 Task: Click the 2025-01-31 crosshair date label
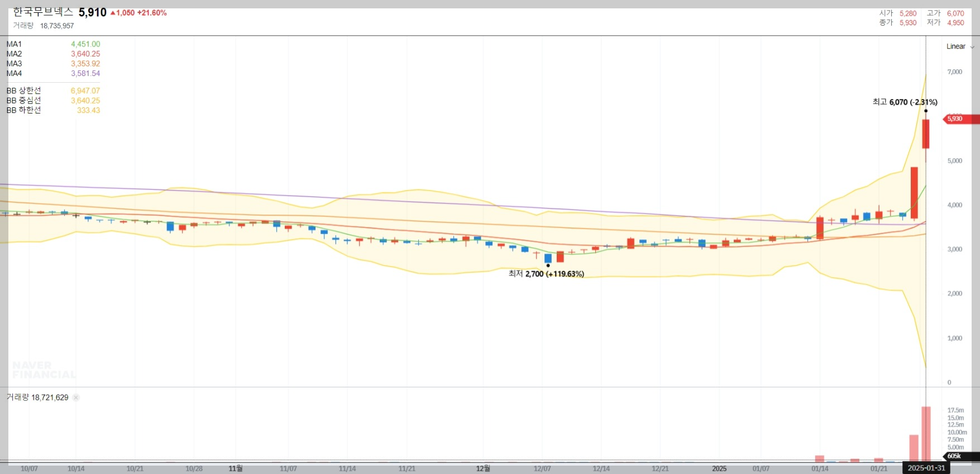(926, 468)
